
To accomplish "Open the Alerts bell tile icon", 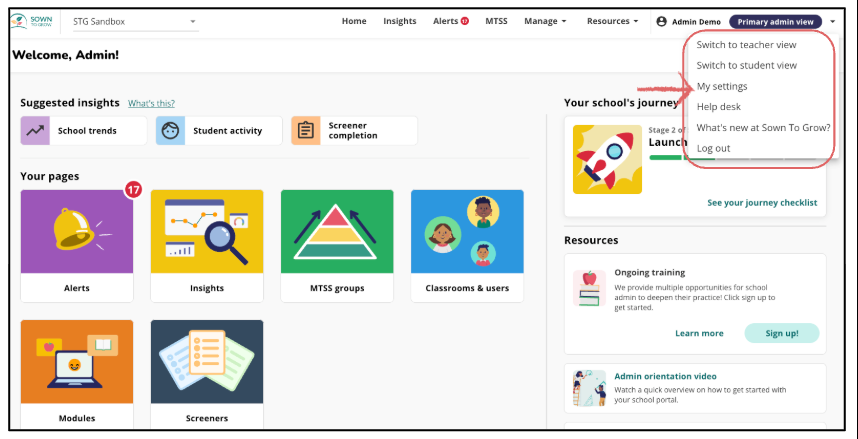I will 76,232.
